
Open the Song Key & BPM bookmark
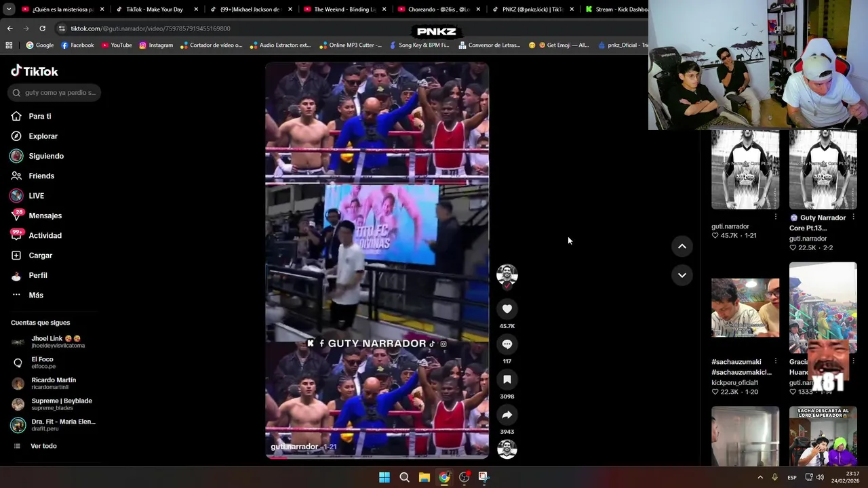[x=419, y=45]
